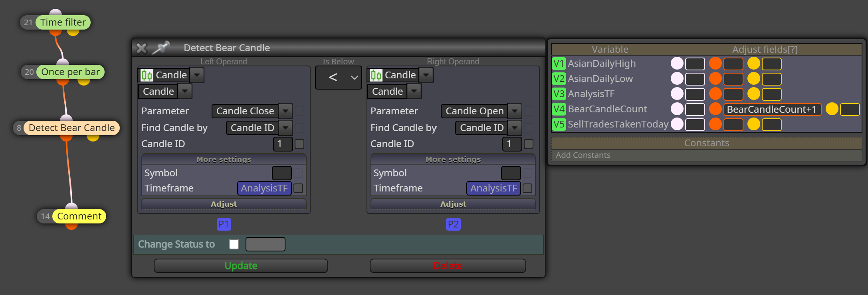Select the V1 AsianDailyHigh badge

coord(559,64)
